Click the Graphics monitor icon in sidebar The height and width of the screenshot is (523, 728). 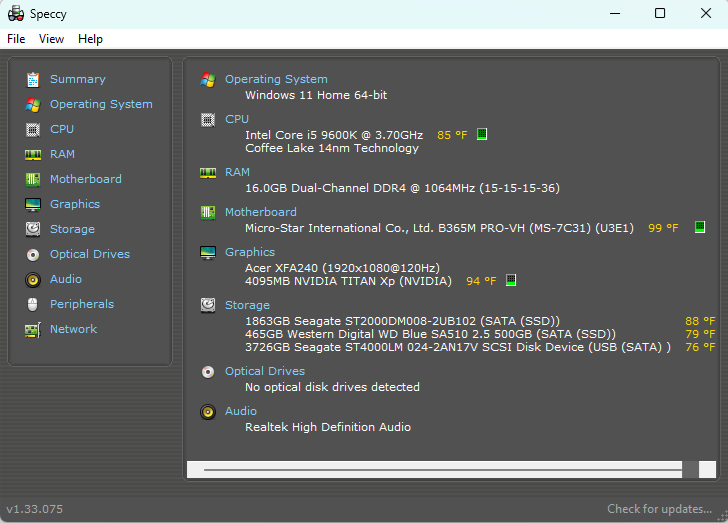coord(32,204)
